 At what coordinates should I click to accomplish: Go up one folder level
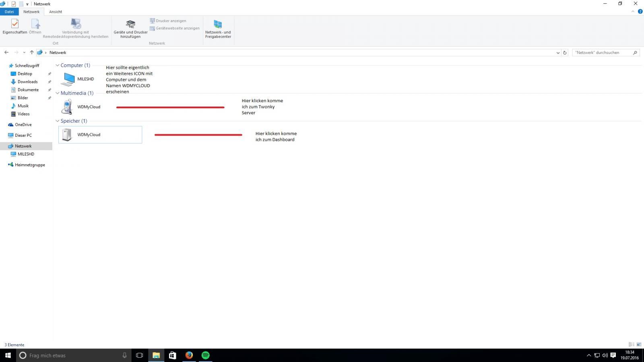point(32,52)
